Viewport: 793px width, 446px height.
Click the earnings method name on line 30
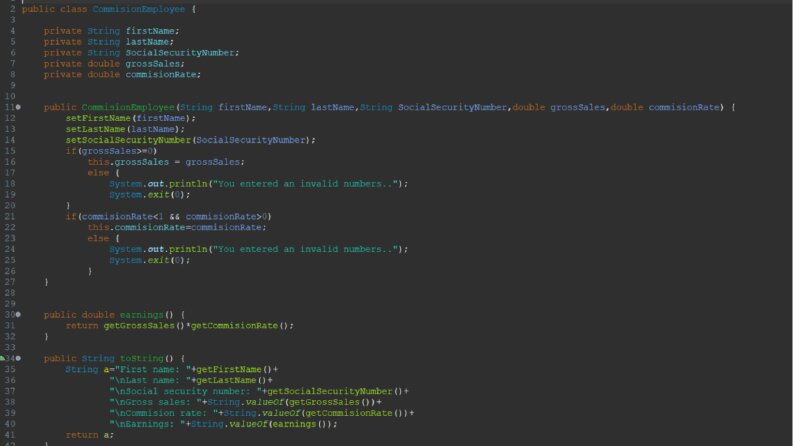pos(142,315)
